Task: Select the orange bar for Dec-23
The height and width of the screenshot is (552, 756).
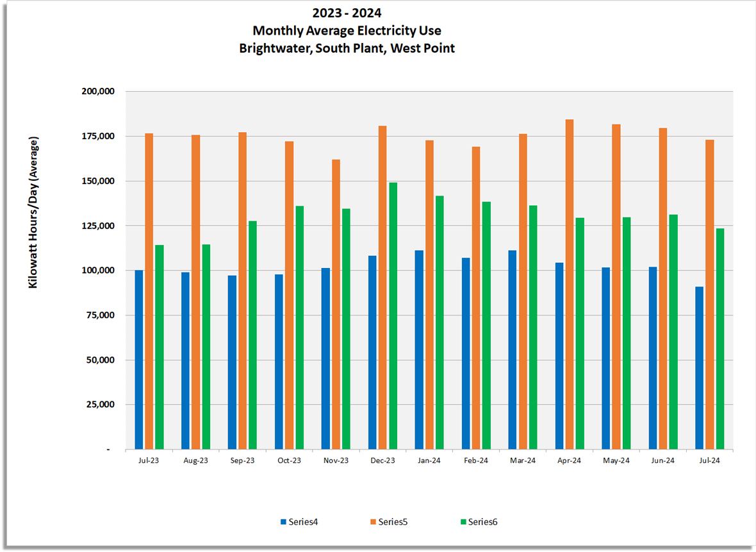Action: [x=382, y=288]
